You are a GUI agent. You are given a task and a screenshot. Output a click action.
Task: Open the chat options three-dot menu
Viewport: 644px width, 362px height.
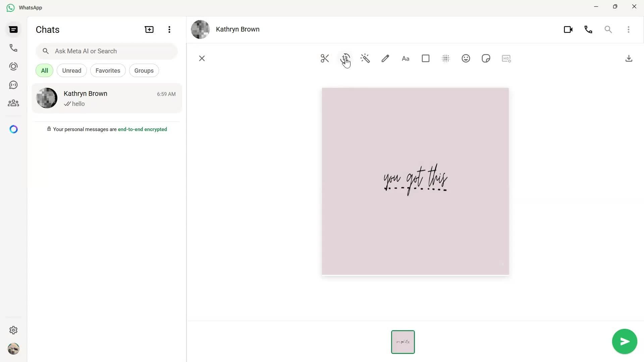coord(629,29)
